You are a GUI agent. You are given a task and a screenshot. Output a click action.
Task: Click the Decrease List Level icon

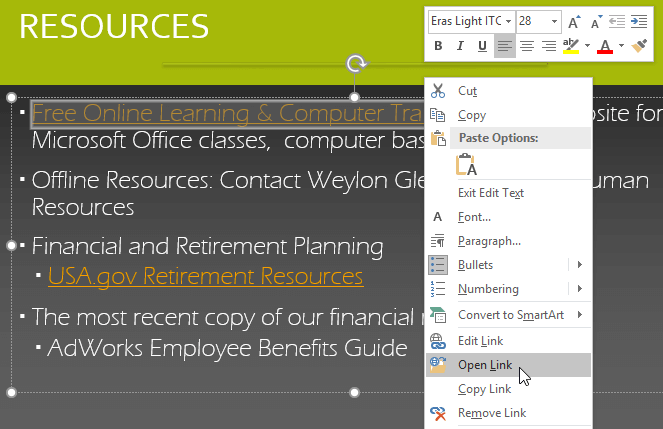coord(617,22)
